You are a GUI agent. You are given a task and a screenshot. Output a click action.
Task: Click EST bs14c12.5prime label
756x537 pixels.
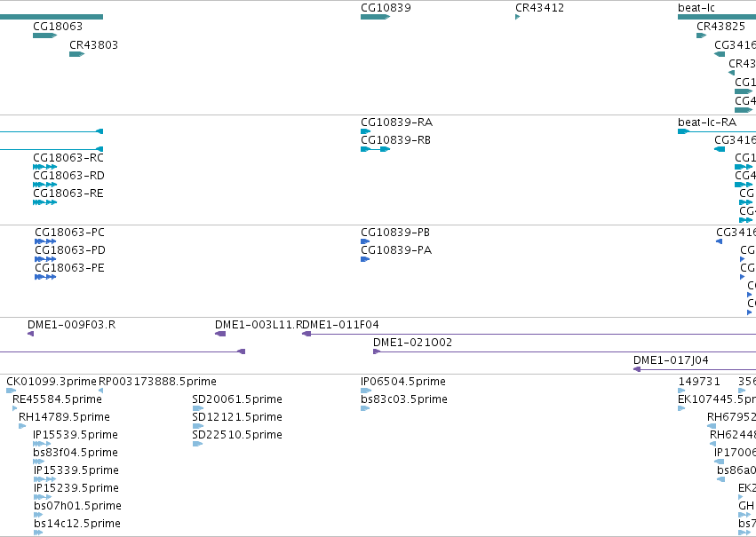(x=77, y=525)
